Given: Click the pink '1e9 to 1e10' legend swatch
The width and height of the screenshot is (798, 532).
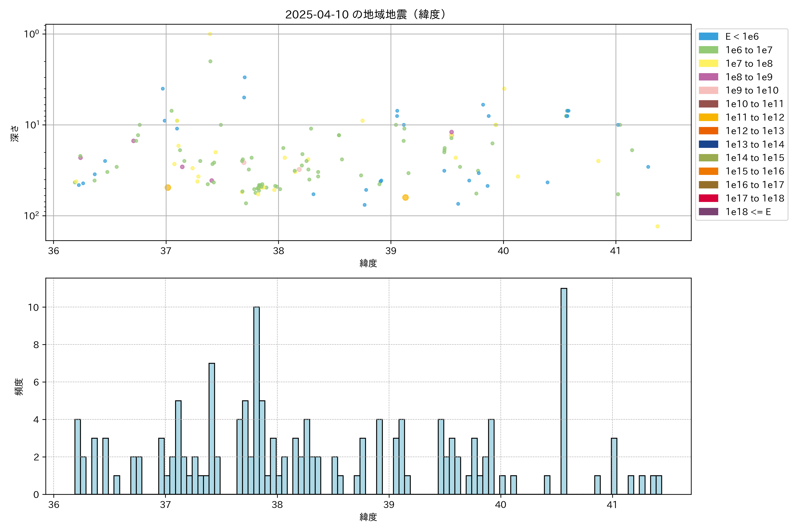Looking at the screenshot, I should 708,91.
